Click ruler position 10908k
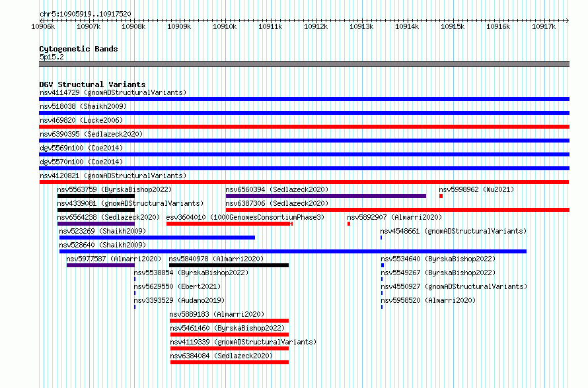 [134, 26]
